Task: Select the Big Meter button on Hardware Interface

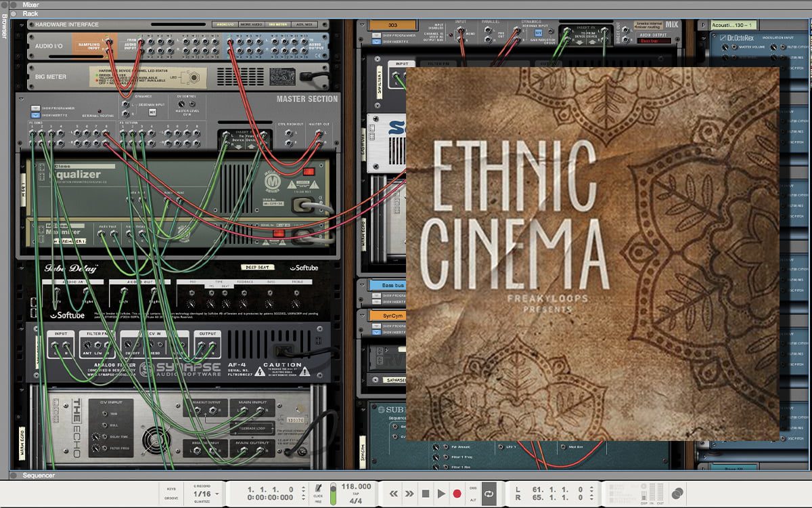Action: (x=278, y=24)
